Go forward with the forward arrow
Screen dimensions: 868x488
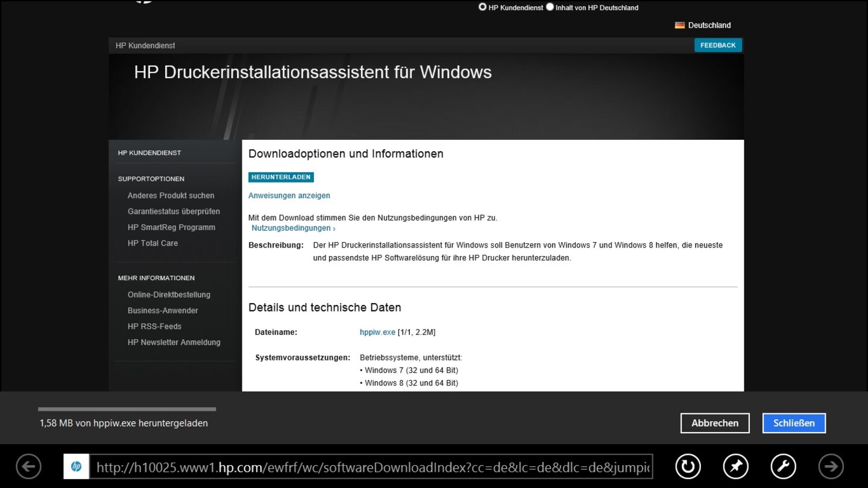pyautogui.click(x=831, y=466)
